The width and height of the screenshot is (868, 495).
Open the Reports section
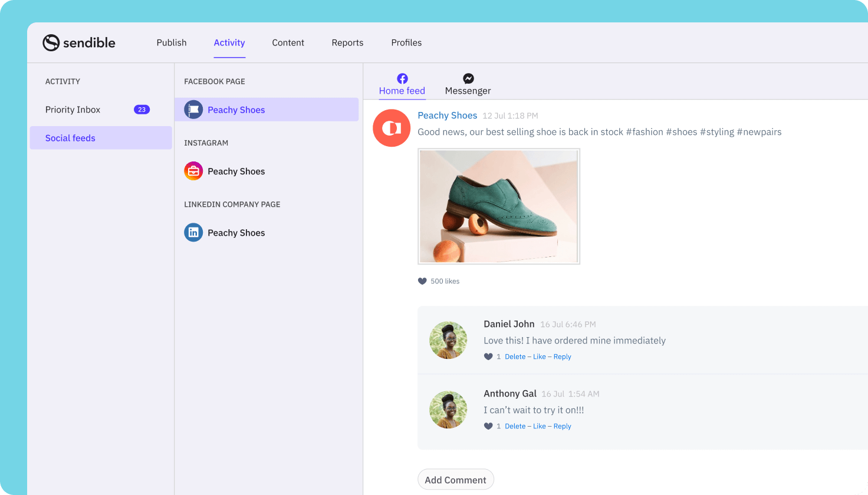pyautogui.click(x=347, y=42)
